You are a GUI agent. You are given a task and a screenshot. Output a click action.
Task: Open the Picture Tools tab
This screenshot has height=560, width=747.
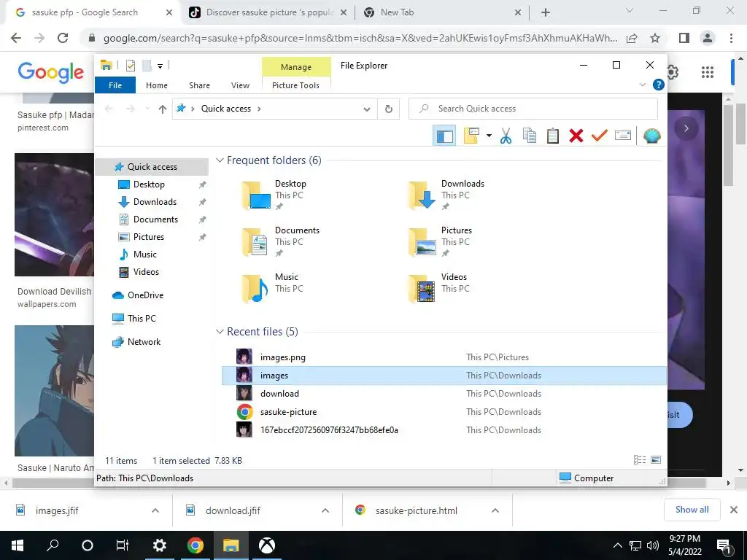click(296, 85)
